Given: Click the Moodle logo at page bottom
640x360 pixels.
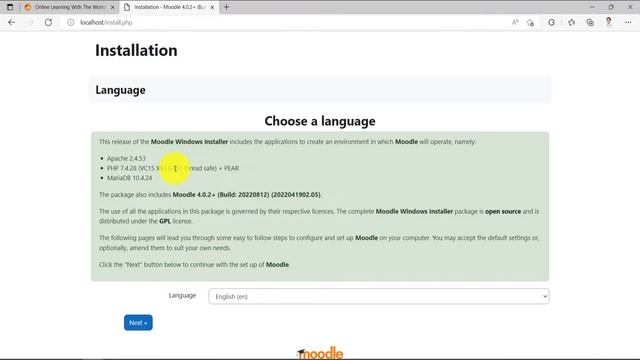Looking at the screenshot, I should click(x=320, y=353).
